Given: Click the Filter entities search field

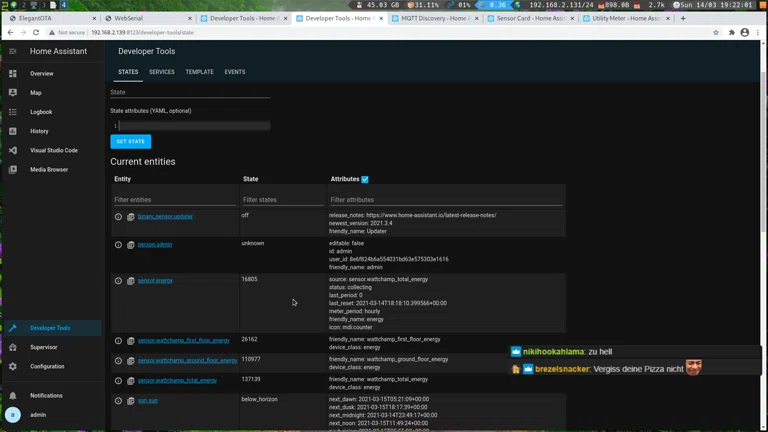Looking at the screenshot, I should pos(173,200).
